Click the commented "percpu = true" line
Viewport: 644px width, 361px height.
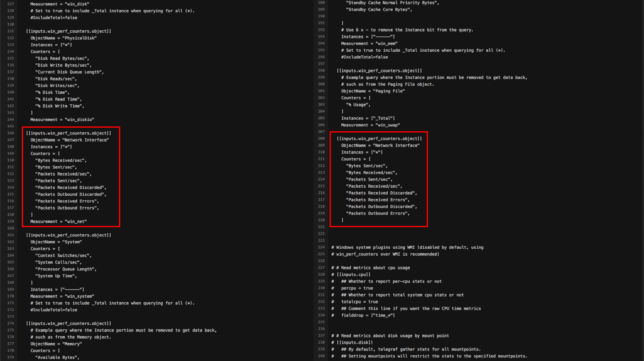(x=357, y=288)
